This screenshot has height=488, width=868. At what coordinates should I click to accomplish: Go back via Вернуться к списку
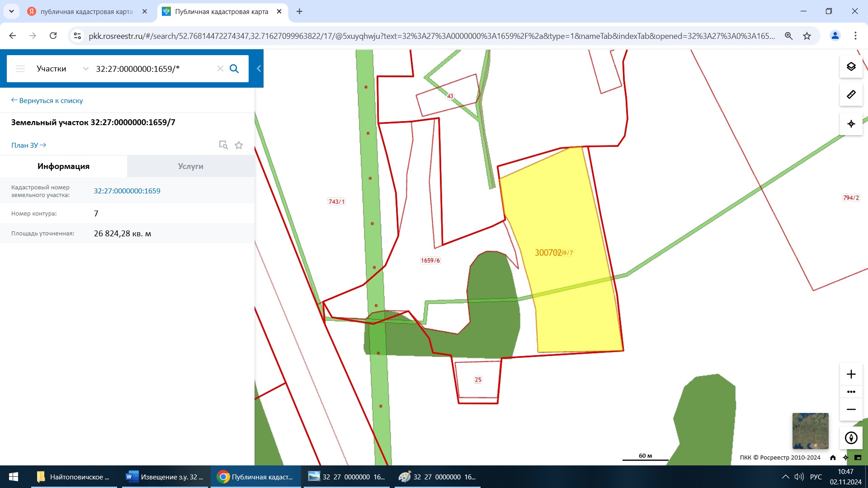coord(47,100)
